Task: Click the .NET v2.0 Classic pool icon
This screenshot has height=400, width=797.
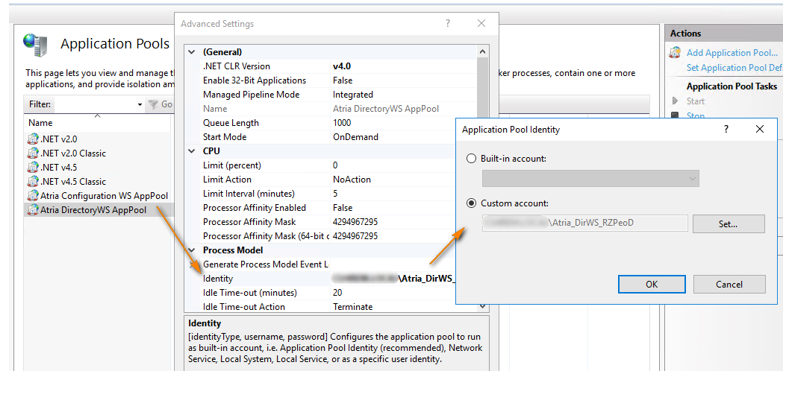Action: 33,153
